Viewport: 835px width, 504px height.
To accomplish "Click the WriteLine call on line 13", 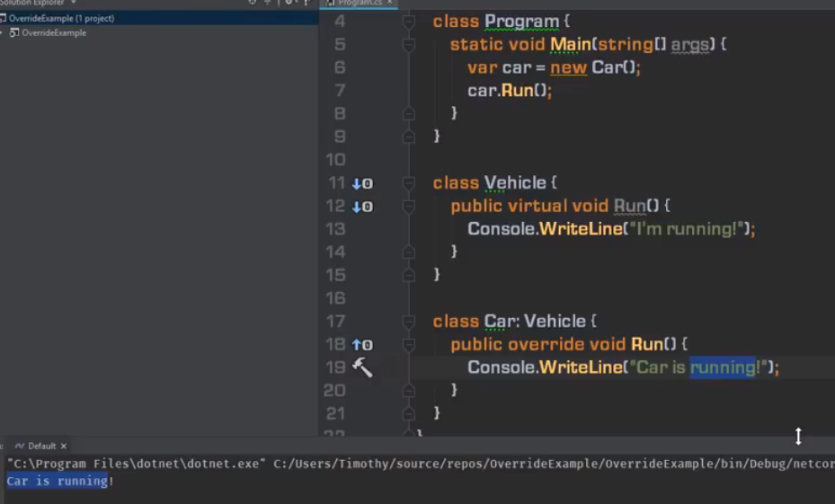I will (581, 229).
